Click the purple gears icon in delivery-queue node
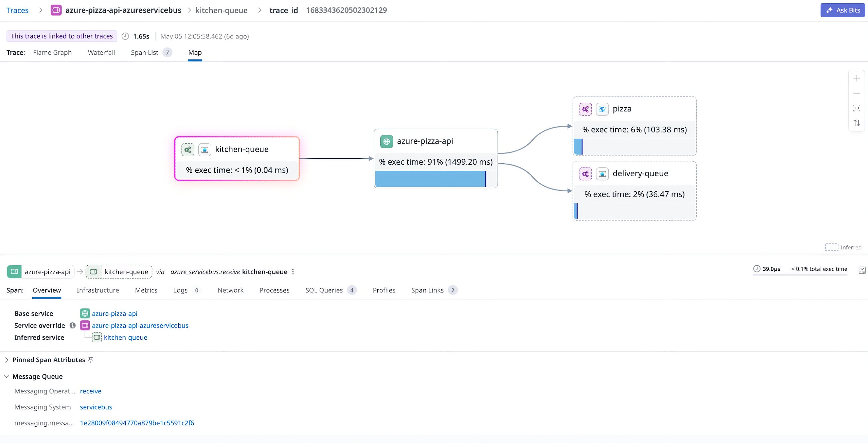The height and width of the screenshot is (443, 868). [x=585, y=174]
